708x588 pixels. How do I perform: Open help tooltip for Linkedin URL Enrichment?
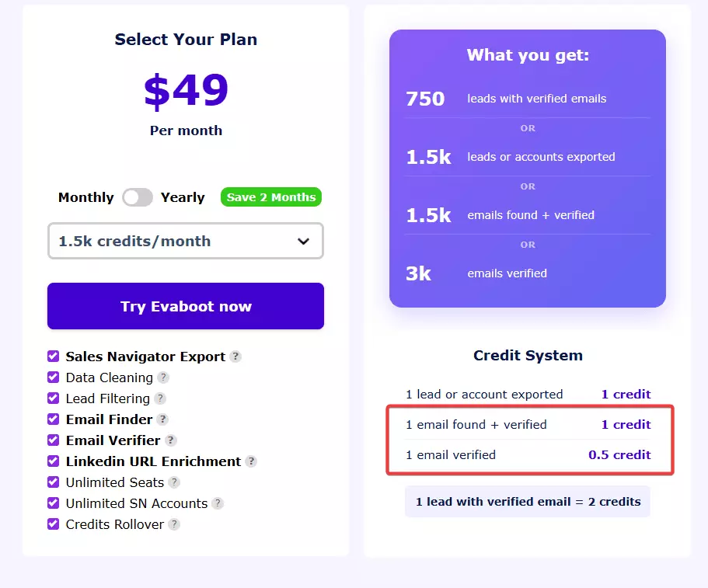(250, 461)
